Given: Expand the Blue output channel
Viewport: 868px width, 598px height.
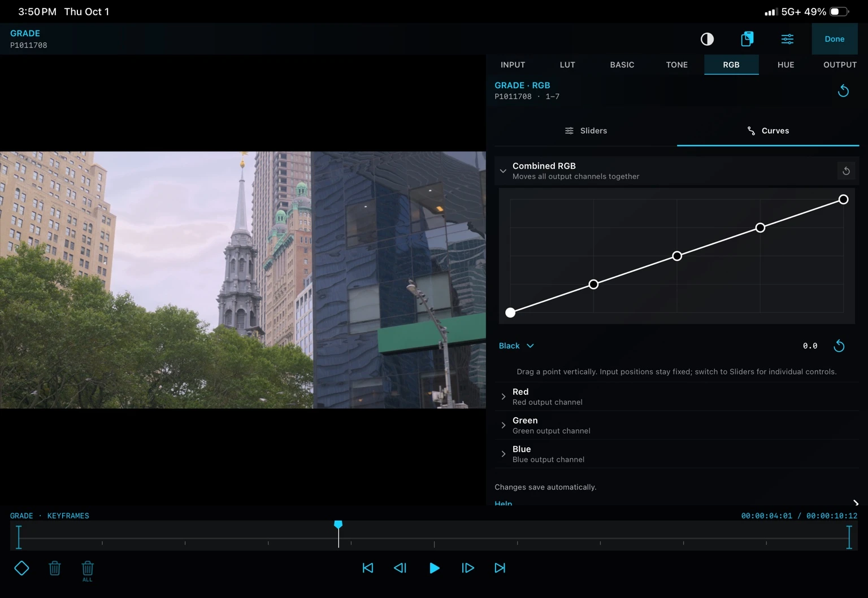Looking at the screenshot, I should point(676,454).
